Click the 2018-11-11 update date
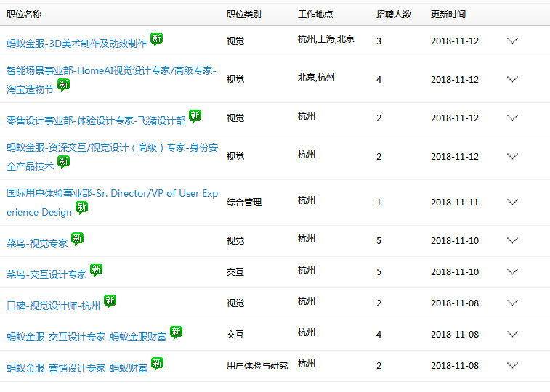The image size is (550, 392). click(x=455, y=203)
